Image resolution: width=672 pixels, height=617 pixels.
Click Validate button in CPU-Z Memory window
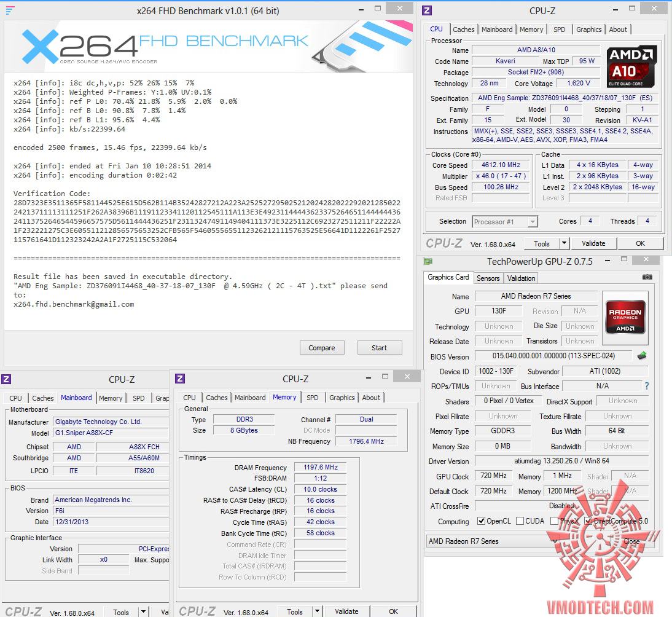click(346, 611)
